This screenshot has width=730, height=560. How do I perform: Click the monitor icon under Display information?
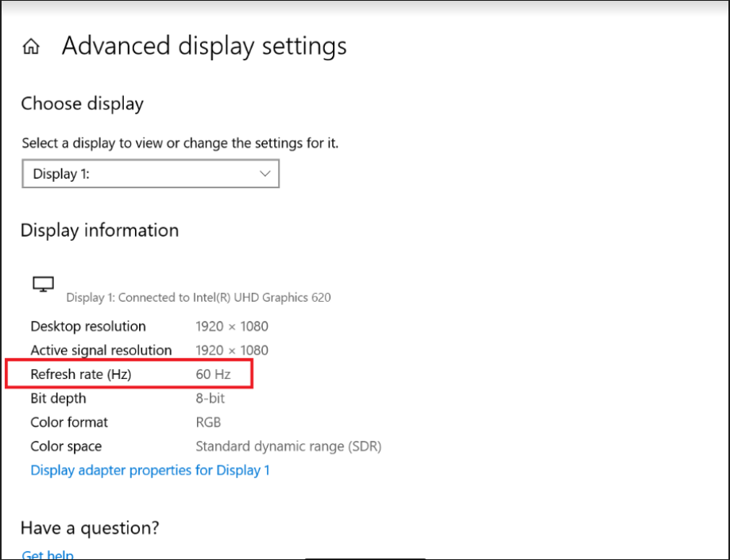(x=43, y=284)
